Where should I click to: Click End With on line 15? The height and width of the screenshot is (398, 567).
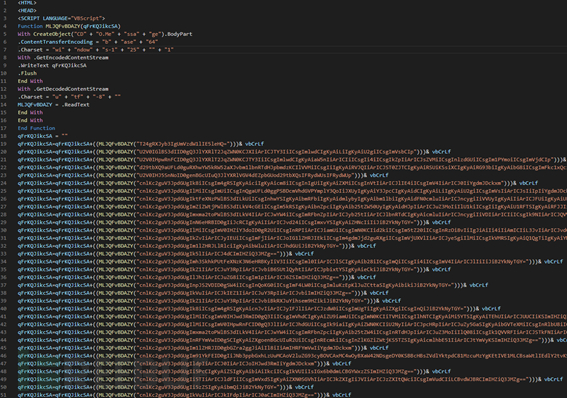pos(30,112)
